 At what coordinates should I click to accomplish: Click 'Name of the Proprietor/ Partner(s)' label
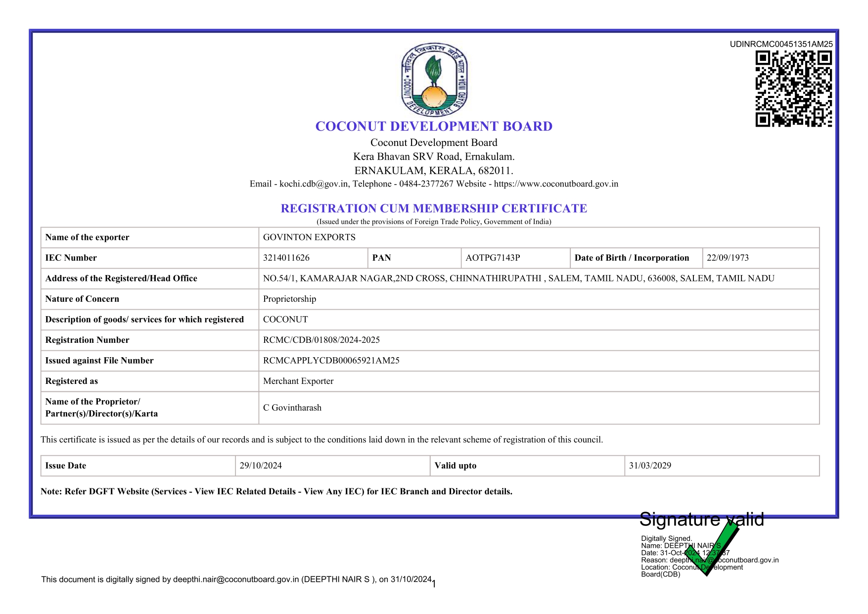click(101, 408)
